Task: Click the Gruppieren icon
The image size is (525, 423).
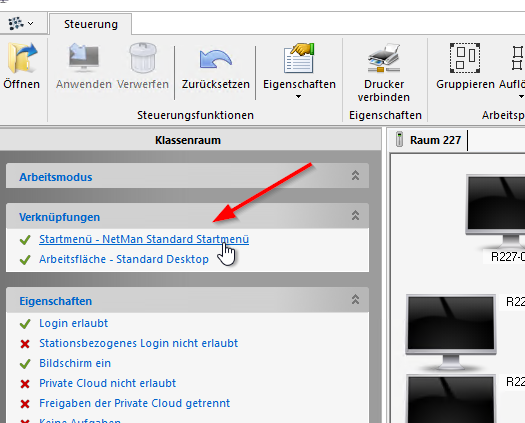Action: [465, 58]
